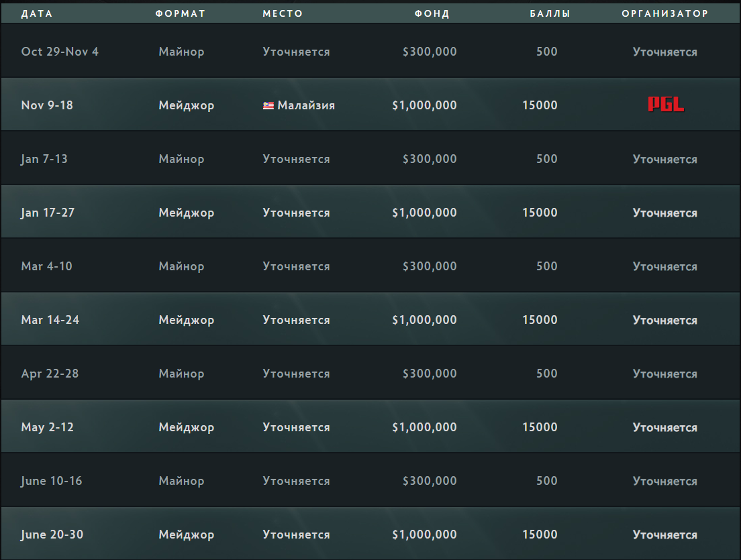Click the Mar 4-10 date entry
The image size is (741, 560).
coord(47,266)
